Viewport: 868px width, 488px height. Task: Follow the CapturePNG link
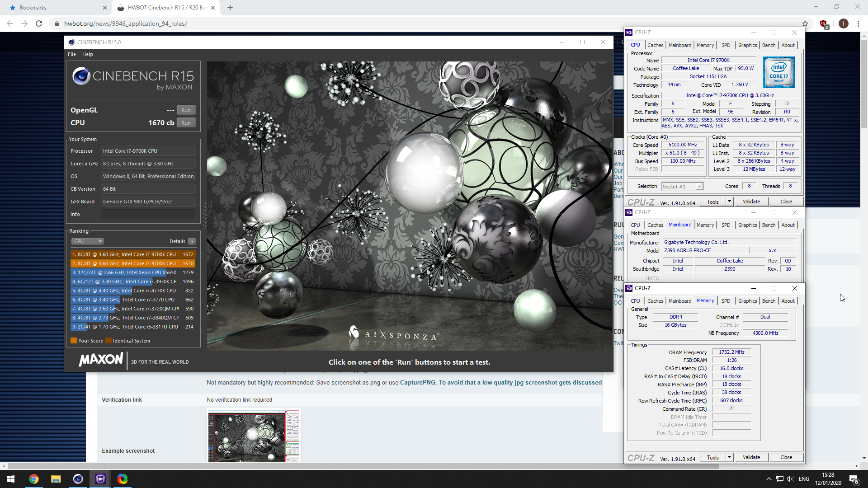click(x=418, y=383)
